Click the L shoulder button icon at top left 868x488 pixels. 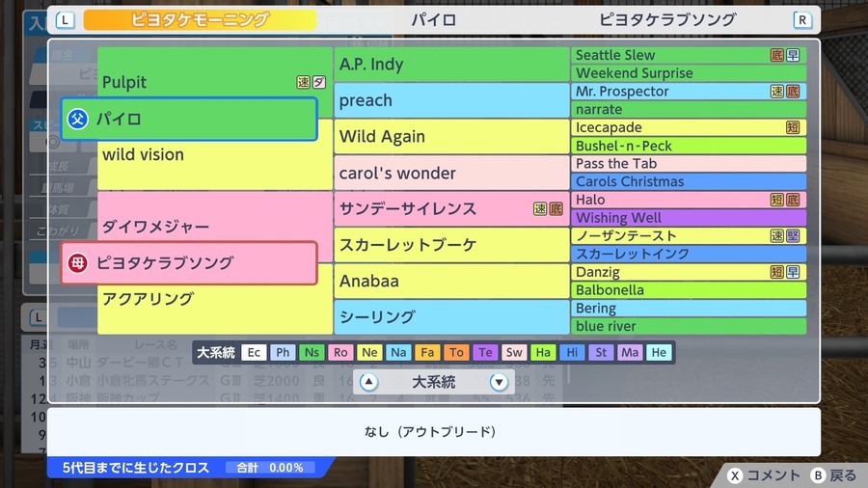point(65,20)
